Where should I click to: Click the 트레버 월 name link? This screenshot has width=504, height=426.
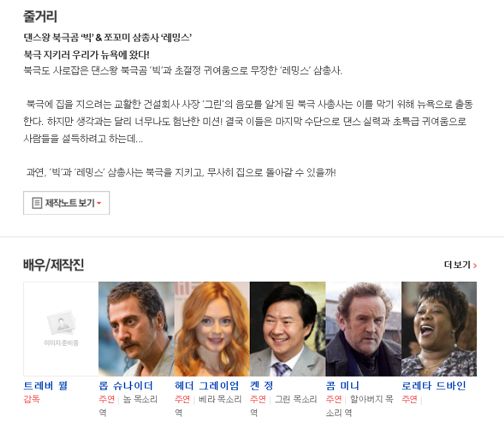coord(45,386)
